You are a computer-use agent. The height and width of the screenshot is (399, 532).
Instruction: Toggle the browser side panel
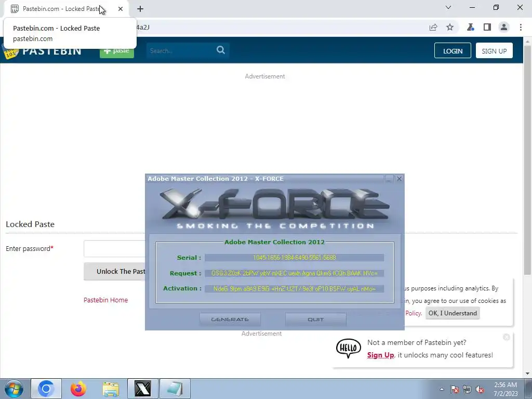(487, 27)
